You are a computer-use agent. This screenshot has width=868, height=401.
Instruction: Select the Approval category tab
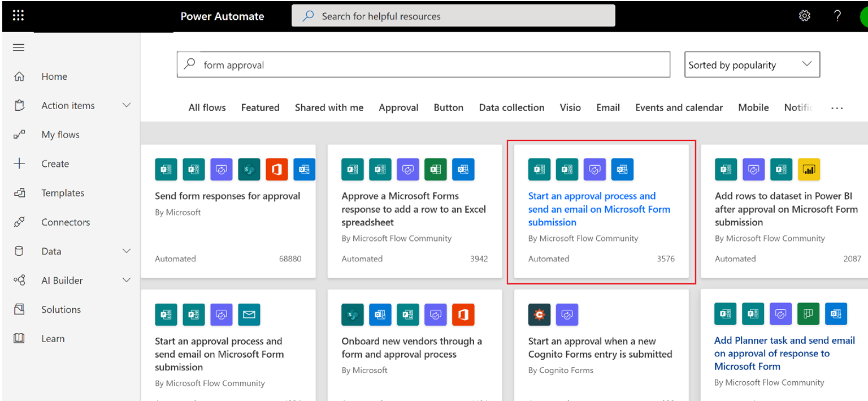(398, 107)
